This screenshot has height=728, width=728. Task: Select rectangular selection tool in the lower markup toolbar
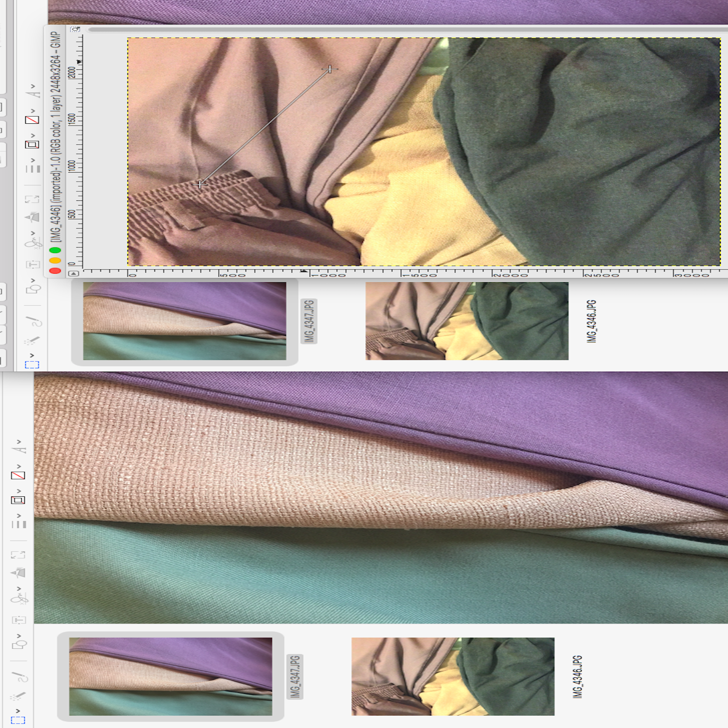coord(18,720)
